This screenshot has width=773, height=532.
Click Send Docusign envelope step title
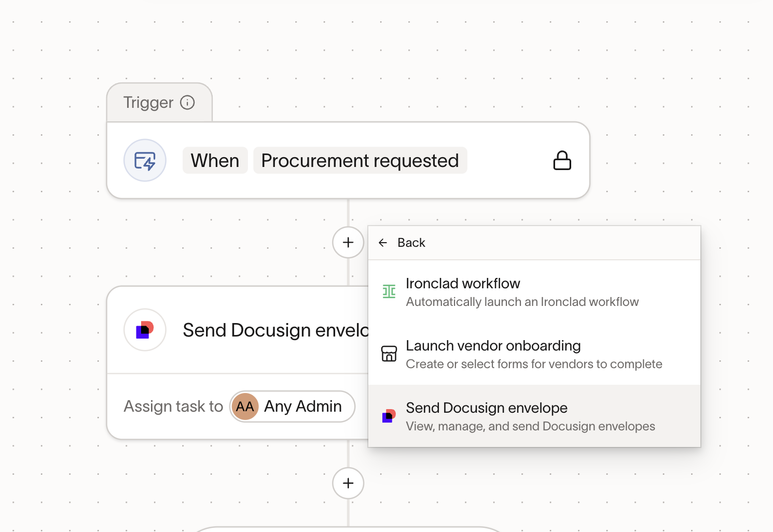(275, 330)
